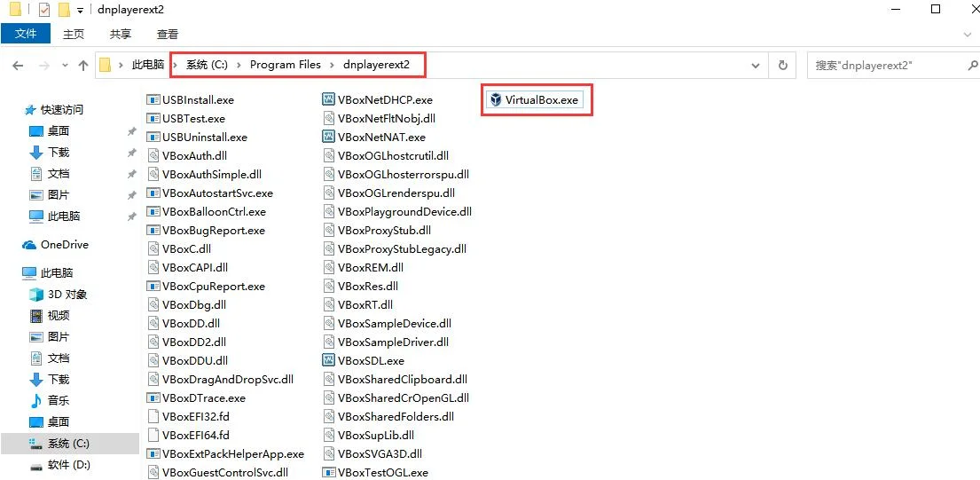Screen dimensions: 980x480
Task: Go forward to next folder
Action: click(x=43, y=66)
